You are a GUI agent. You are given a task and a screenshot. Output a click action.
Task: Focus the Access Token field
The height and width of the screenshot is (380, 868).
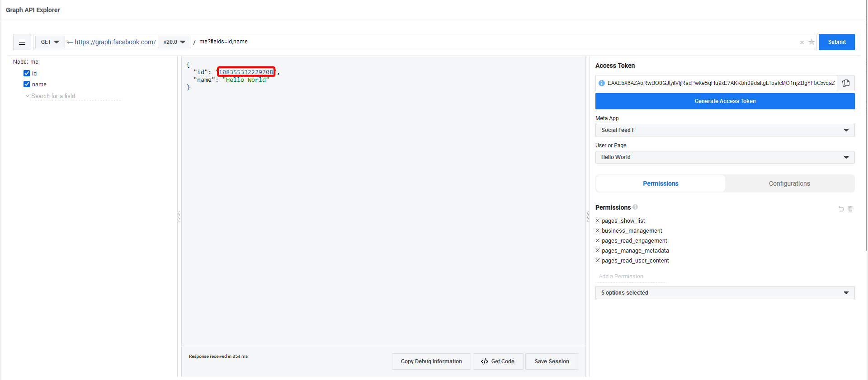(721, 83)
